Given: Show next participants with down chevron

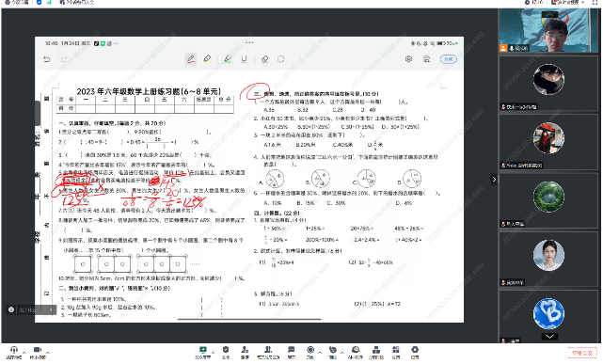Looking at the screenshot, I should pyautogui.click(x=549, y=337).
